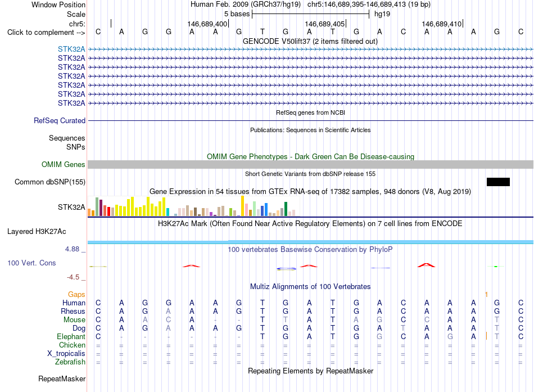Image resolution: width=534 pixels, height=392 pixels.
Task: Click the Scale label
Action: (76, 14)
